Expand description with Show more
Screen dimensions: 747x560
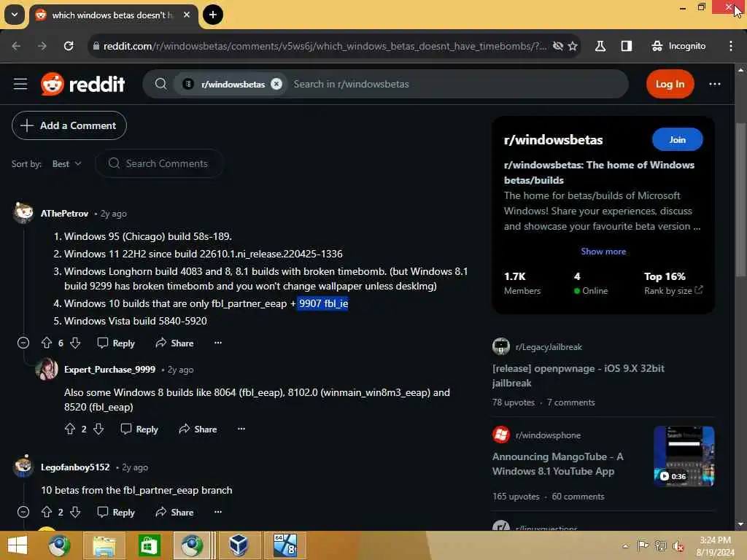[x=603, y=252]
